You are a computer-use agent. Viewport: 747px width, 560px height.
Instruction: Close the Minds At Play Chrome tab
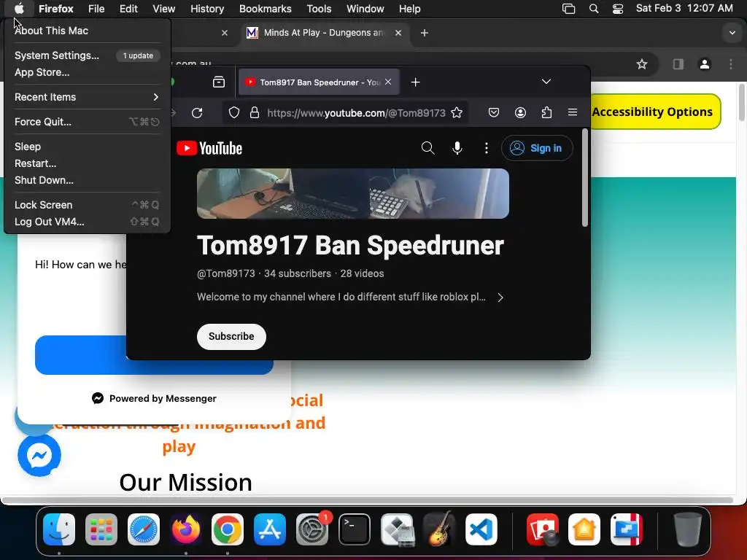398,33
